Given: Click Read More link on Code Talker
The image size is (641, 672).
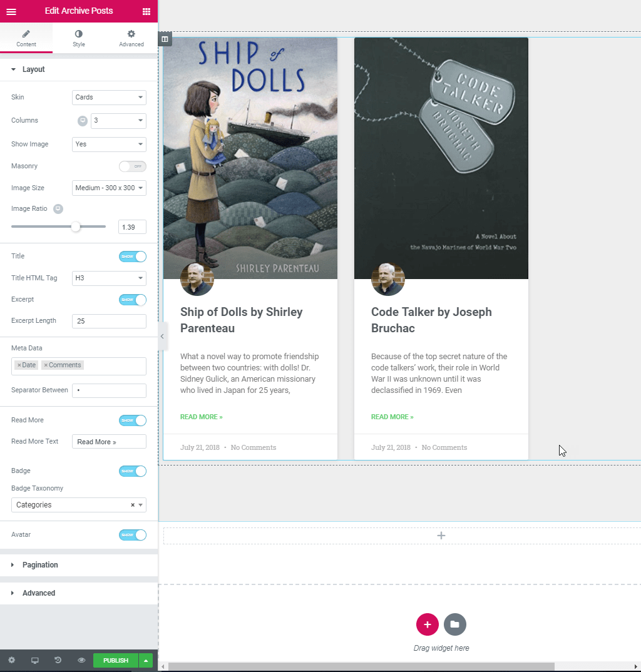Looking at the screenshot, I should (392, 417).
